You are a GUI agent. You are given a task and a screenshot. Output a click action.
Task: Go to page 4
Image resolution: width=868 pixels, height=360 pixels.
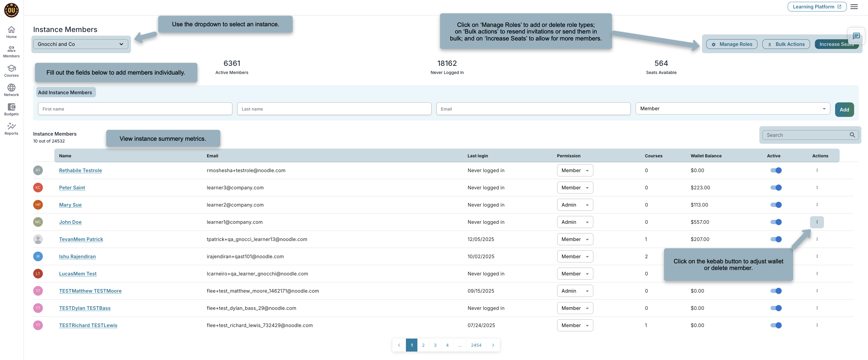pyautogui.click(x=447, y=345)
